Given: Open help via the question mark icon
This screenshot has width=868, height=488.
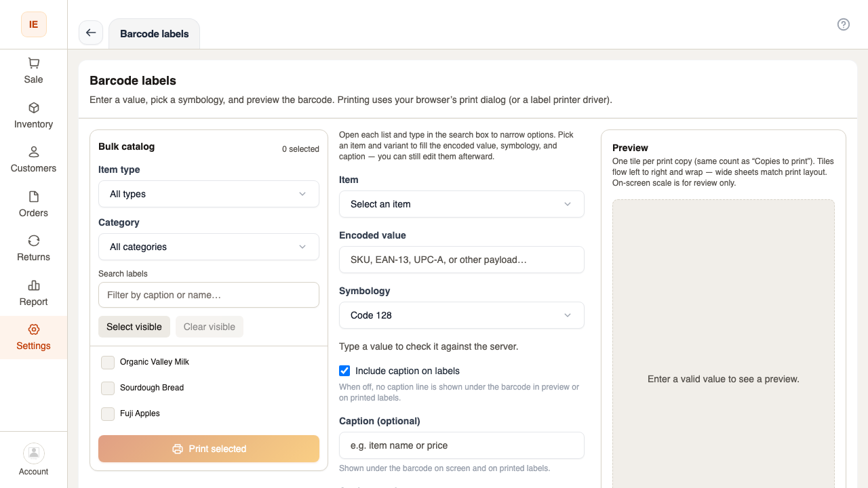Looking at the screenshot, I should click(844, 24).
